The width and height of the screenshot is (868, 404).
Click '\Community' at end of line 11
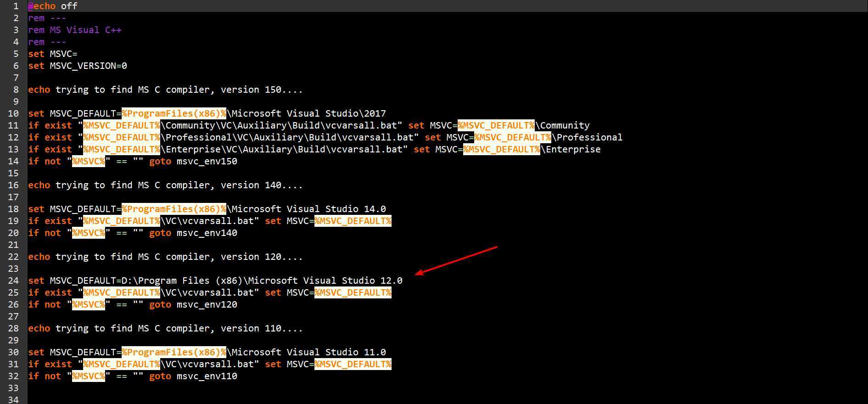pos(562,125)
